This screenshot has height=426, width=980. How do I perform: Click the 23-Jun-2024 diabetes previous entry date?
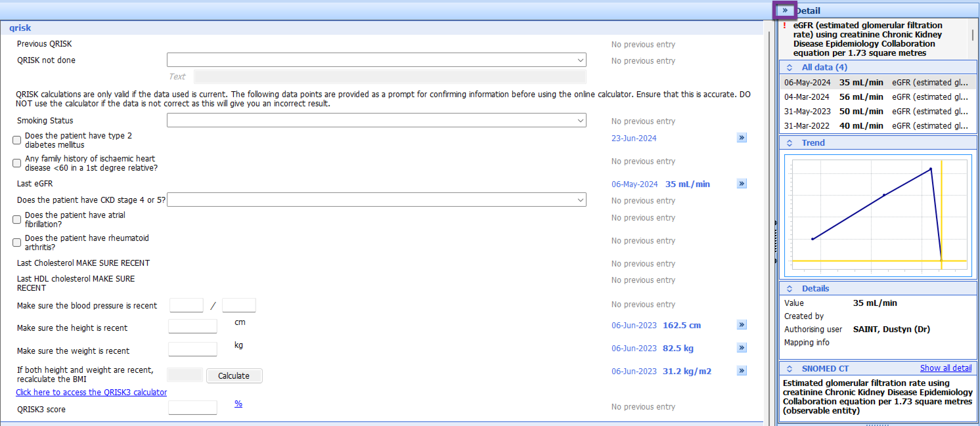(634, 138)
